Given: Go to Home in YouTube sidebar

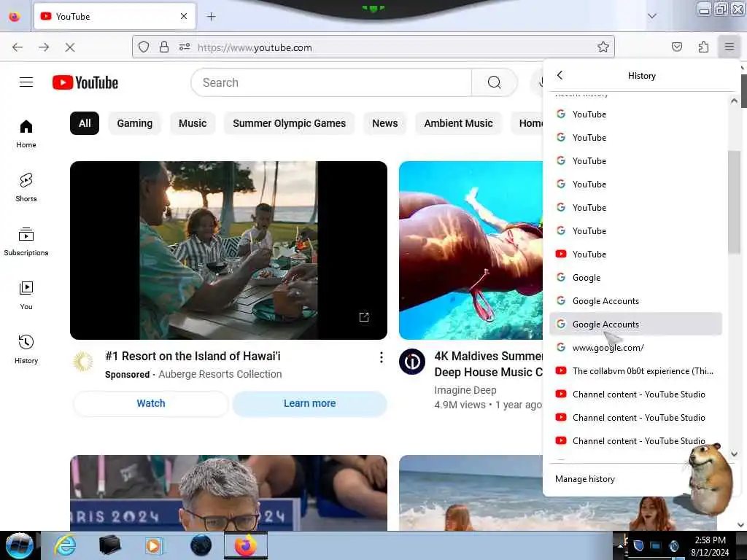Looking at the screenshot, I should point(26,134).
